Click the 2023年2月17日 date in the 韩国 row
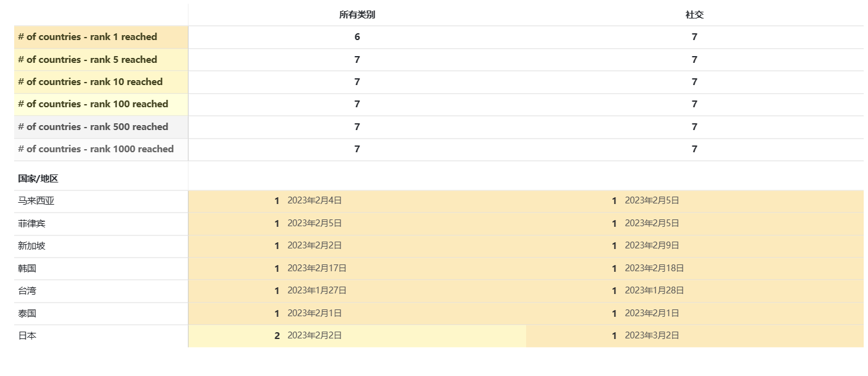 317,268
